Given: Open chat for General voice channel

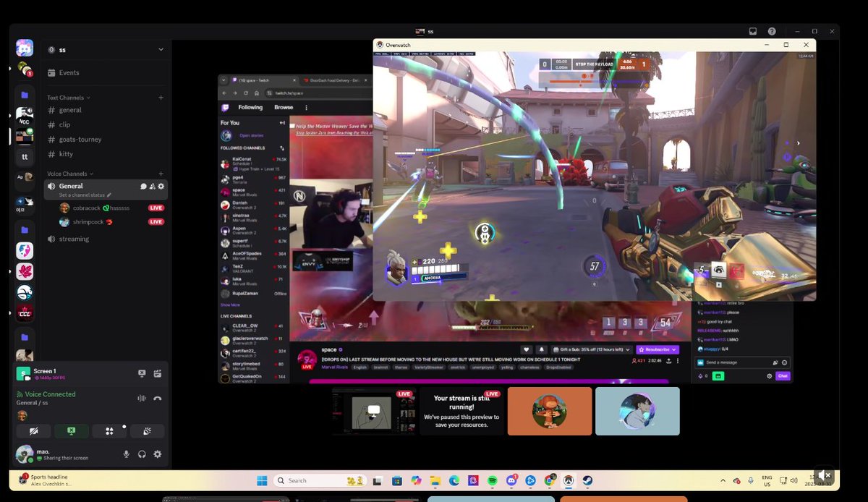Looking at the screenshot, I should 143,187.
